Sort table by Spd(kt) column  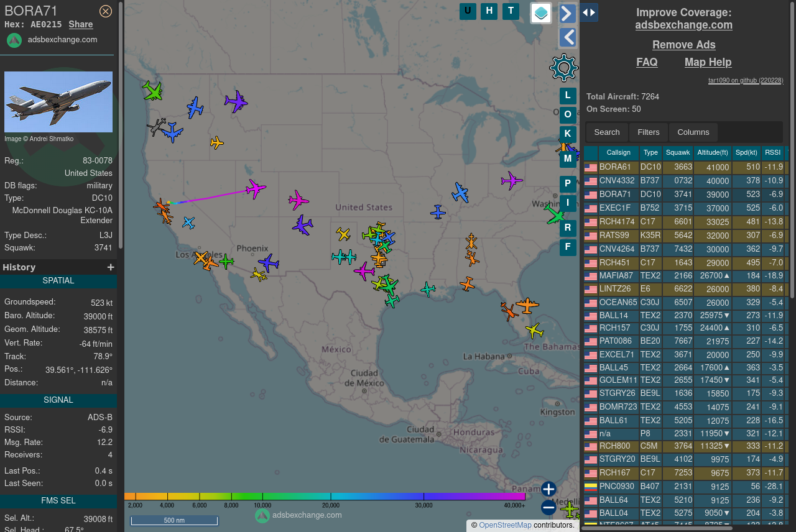[747, 153]
